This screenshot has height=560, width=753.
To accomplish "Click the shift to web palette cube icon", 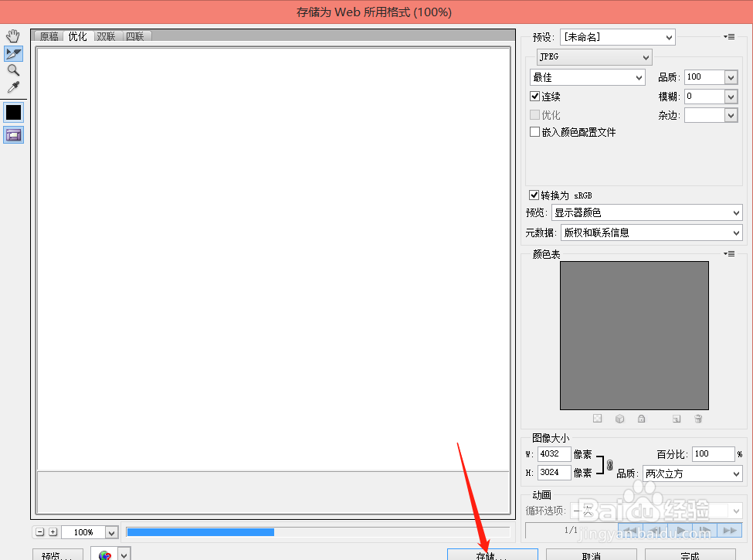I will [x=619, y=419].
